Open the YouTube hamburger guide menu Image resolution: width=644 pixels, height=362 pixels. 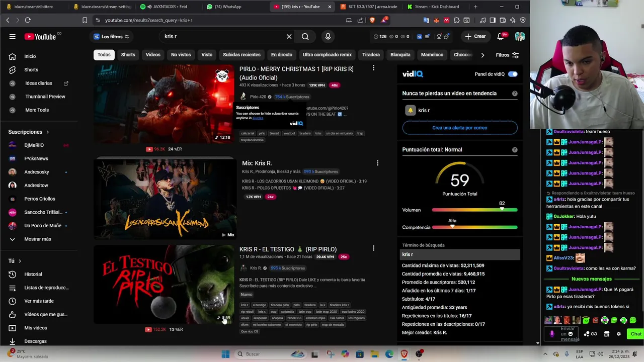click(x=12, y=36)
